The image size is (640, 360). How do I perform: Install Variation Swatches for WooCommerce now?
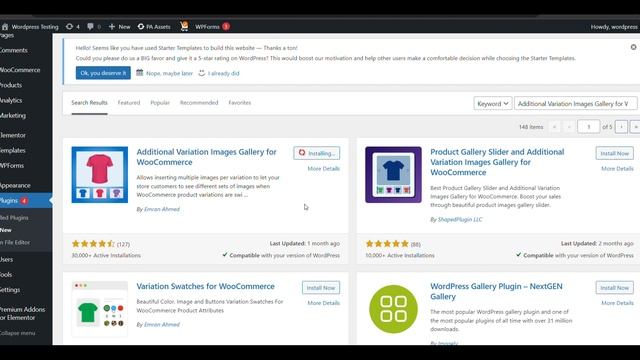pos(321,288)
